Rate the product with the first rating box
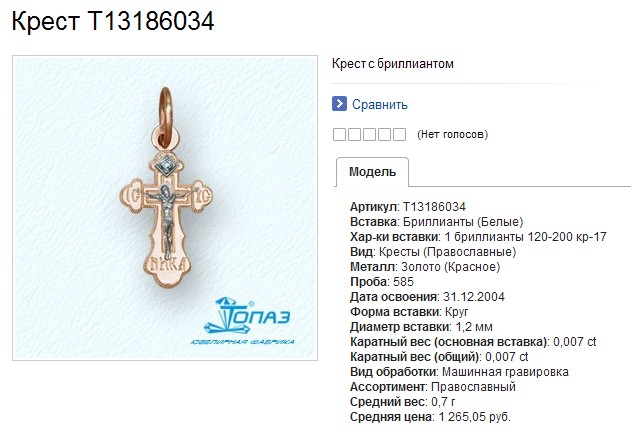This screenshot has height=441, width=631. pyautogui.click(x=339, y=134)
